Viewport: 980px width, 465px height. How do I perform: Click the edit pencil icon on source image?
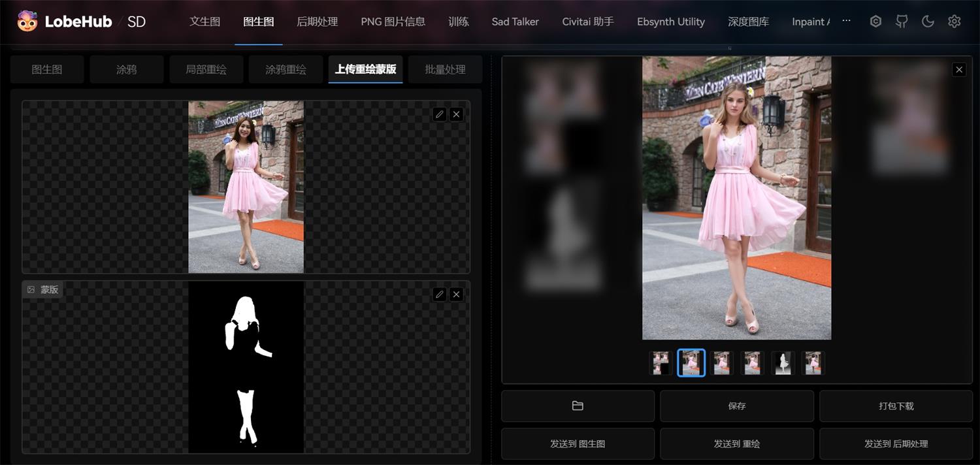[440, 114]
